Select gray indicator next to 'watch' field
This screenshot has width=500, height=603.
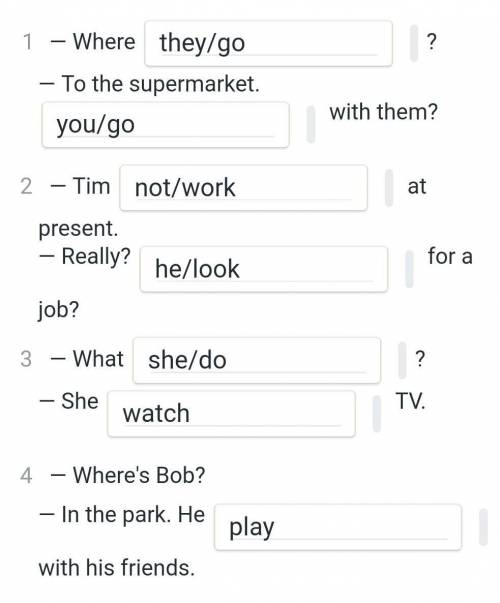(377, 414)
